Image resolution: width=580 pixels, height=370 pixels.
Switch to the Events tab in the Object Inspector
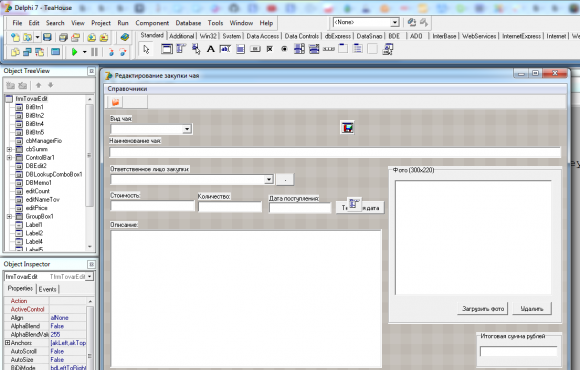(x=47, y=289)
